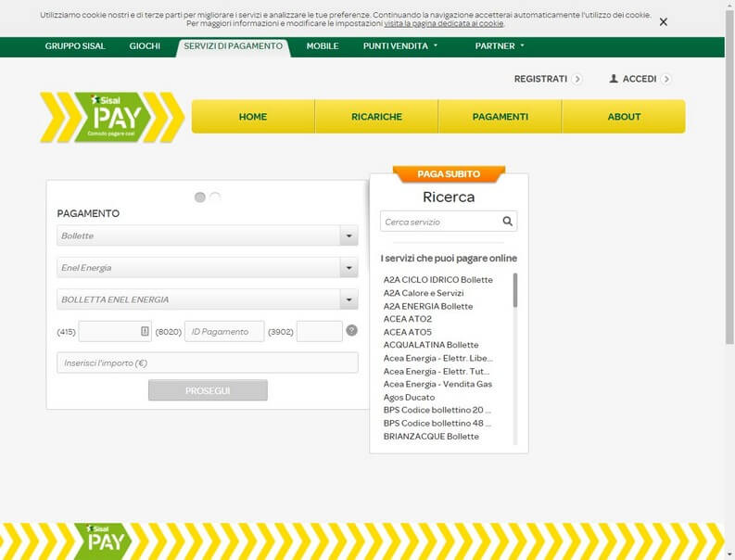
Task: Click the user silhouette icon beside ACCEDI
Action: 614,78
